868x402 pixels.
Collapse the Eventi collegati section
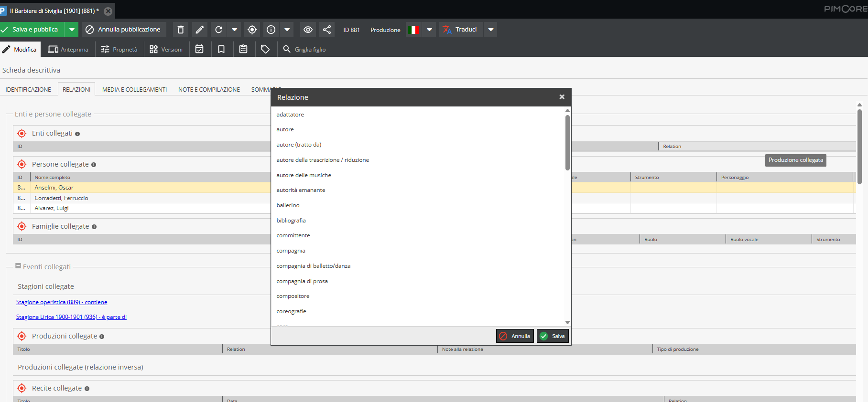tap(18, 266)
